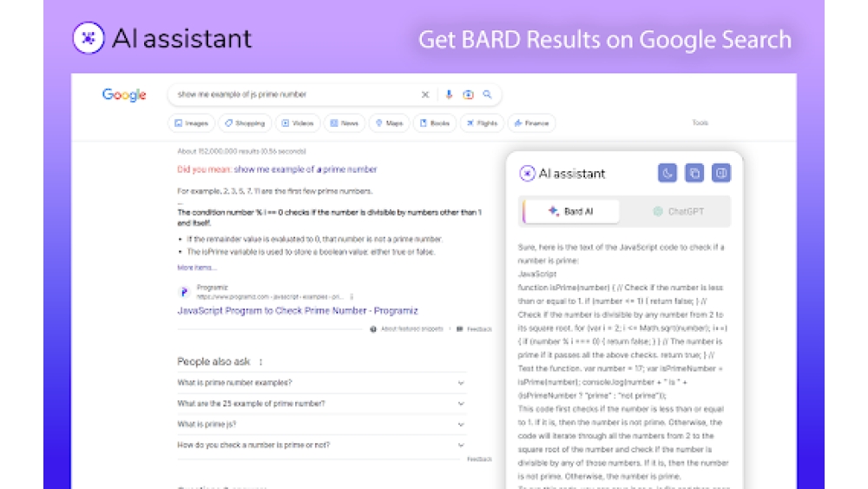This screenshot has height=489, width=868.
Task: Open the 'More items...' link
Action: point(196,268)
